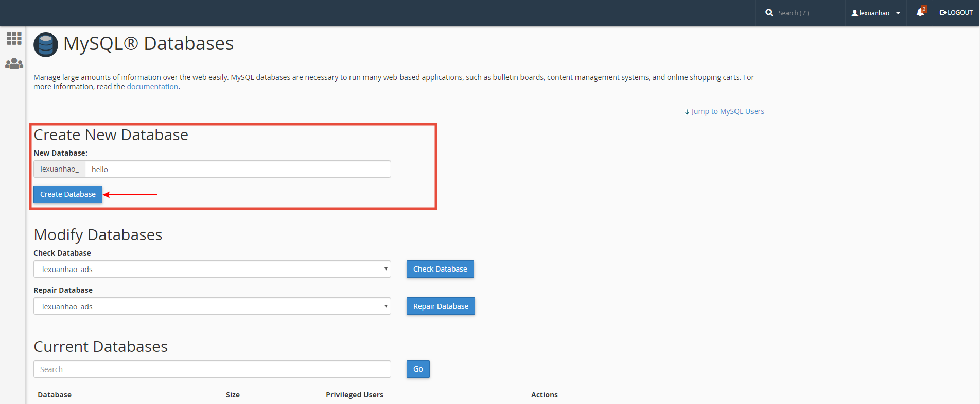
Task: Click the Modify Databases heading
Action: [98, 235]
